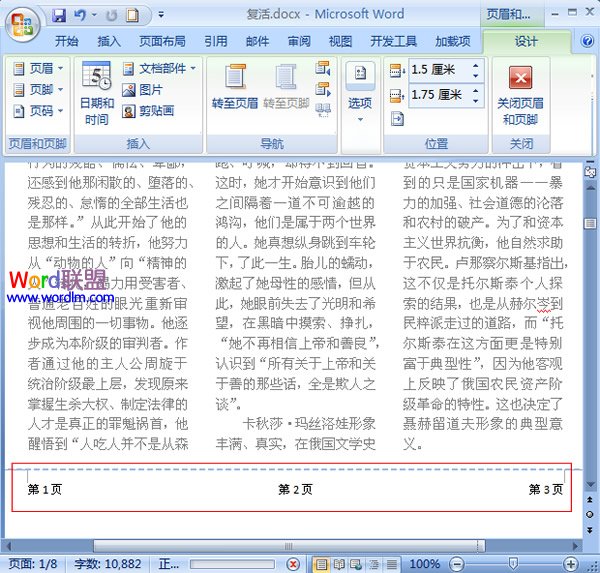600x573 pixels.
Task: Open the 选项 options dropdown
Action: (x=360, y=93)
